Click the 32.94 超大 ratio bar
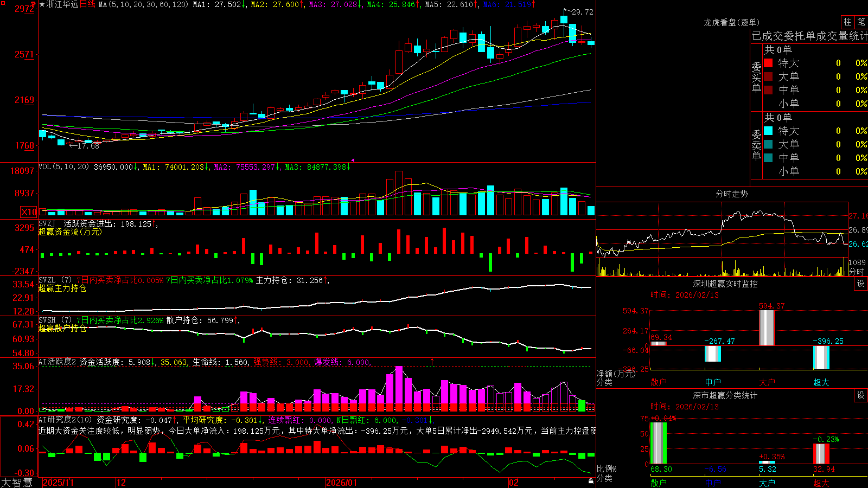 (821, 454)
